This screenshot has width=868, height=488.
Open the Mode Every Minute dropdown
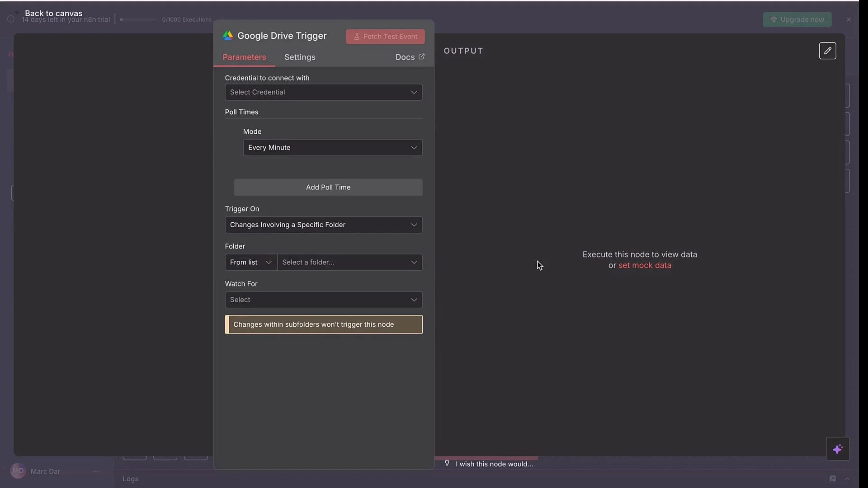point(333,148)
